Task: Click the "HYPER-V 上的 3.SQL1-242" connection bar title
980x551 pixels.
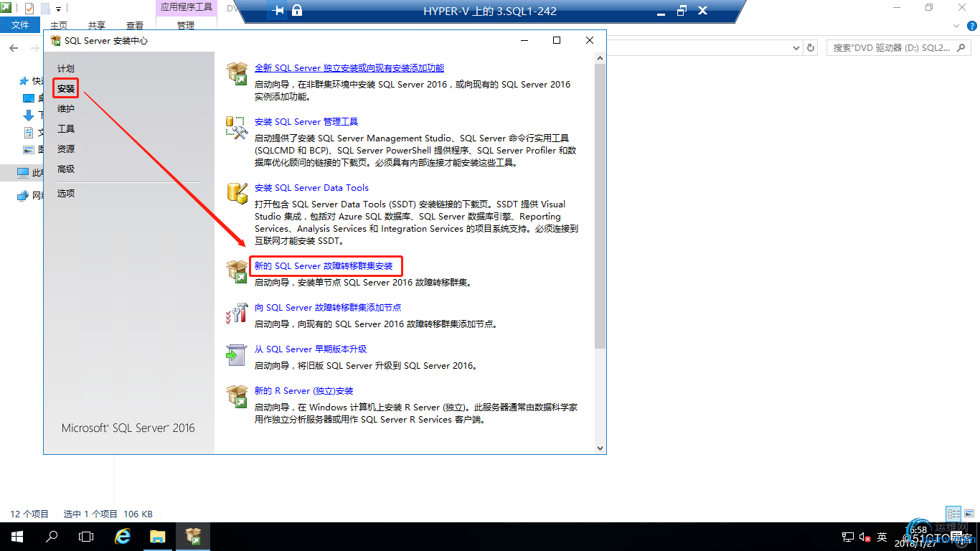Action: coord(490,11)
